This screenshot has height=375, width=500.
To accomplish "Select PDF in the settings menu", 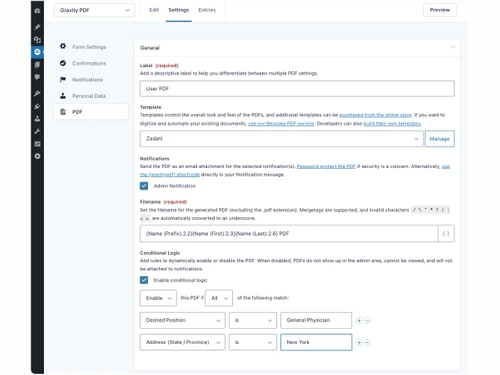I will [x=91, y=112].
